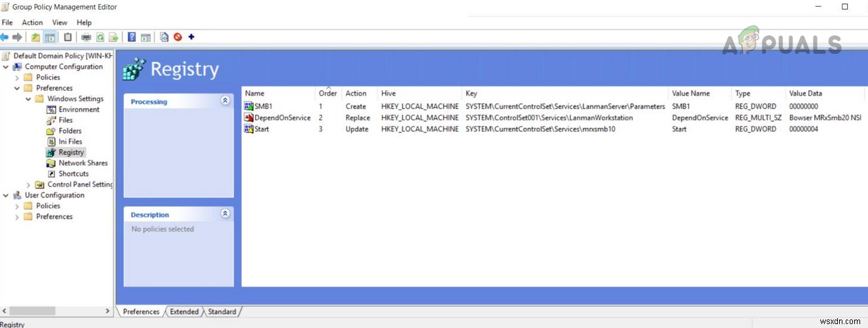Expand the Control Panel Settings node
The height and width of the screenshot is (328, 868).
pyautogui.click(x=28, y=185)
